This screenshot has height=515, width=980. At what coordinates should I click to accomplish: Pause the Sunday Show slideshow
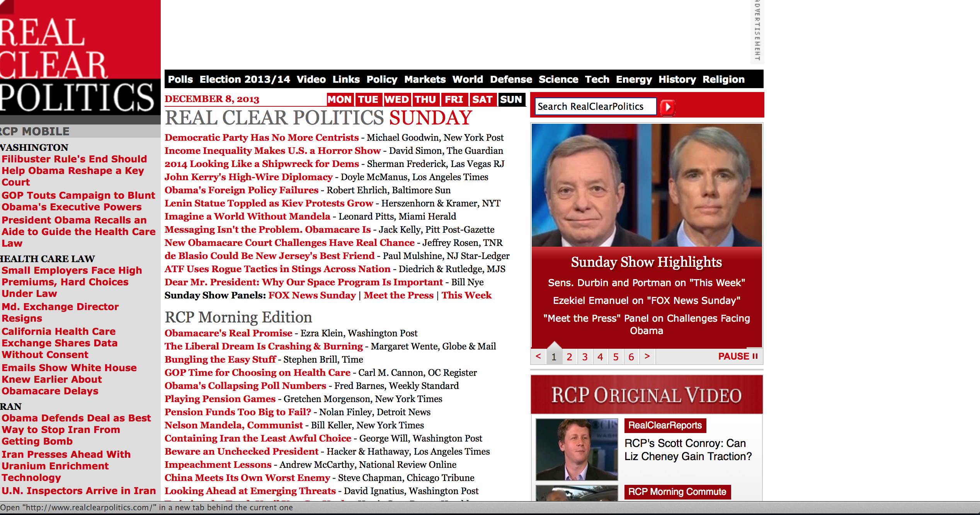click(738, 356)
